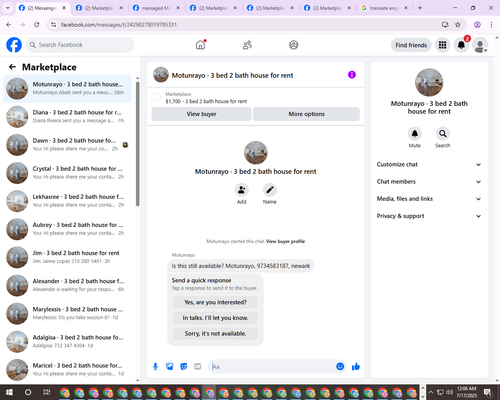
Task: Click the choose sticker icon
Action: coord(184,367)
